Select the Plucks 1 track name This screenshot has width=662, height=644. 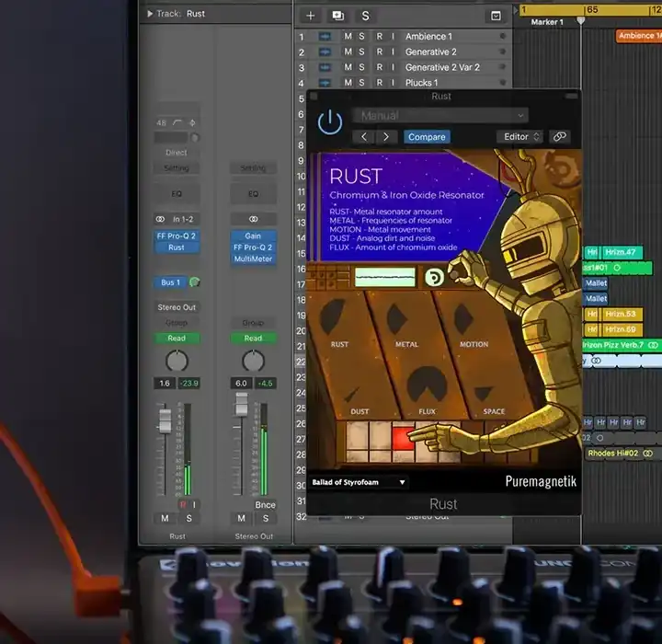point(421,83)
